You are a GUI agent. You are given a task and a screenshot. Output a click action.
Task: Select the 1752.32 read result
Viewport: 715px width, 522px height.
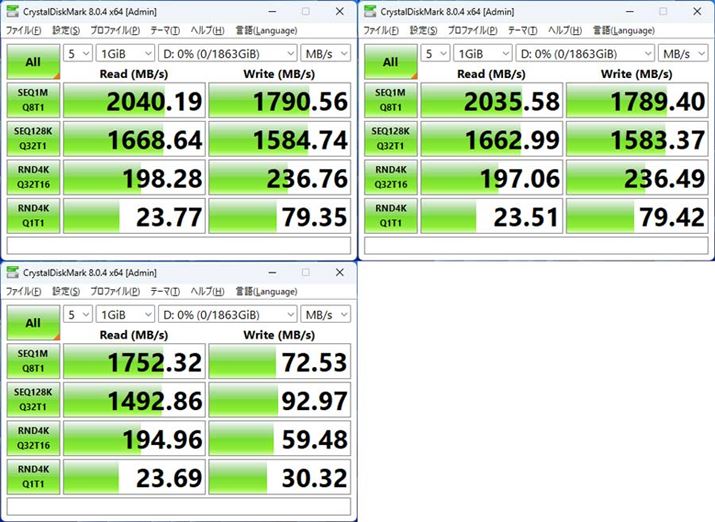pyautogui.click(x=135, y=361)
